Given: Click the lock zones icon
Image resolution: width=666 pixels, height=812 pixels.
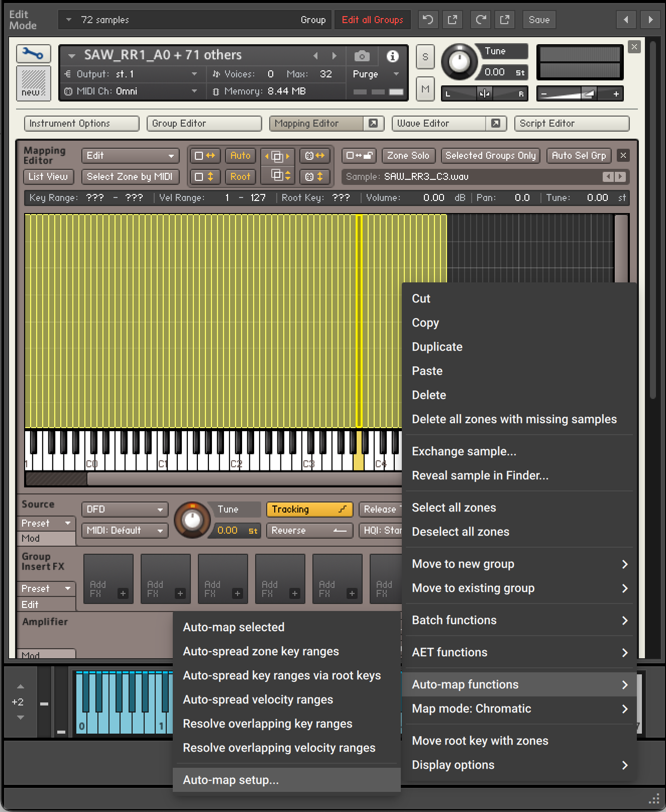Looking at the screenshot, I should 359,155.
